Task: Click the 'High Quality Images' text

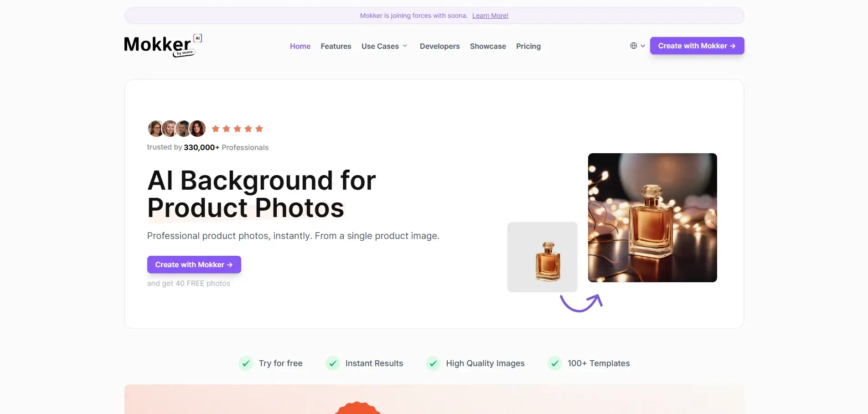Action: pos(486,363)
